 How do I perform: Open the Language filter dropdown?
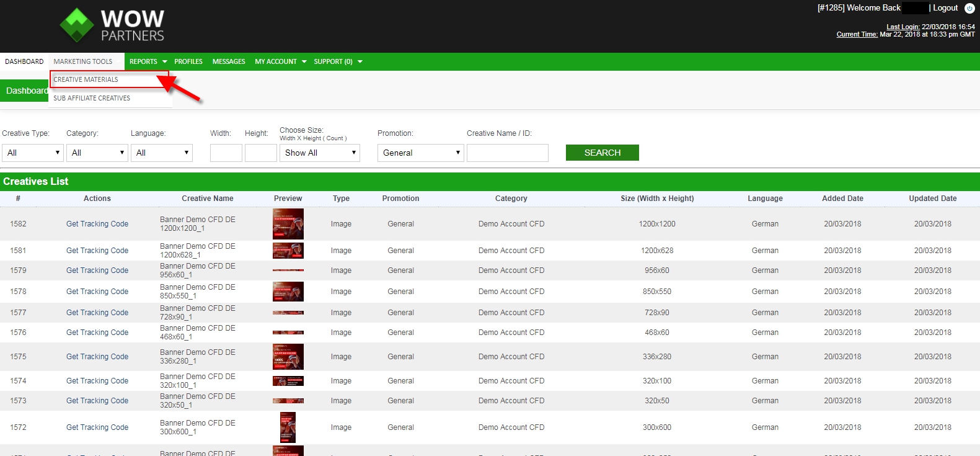pos(162,153)
